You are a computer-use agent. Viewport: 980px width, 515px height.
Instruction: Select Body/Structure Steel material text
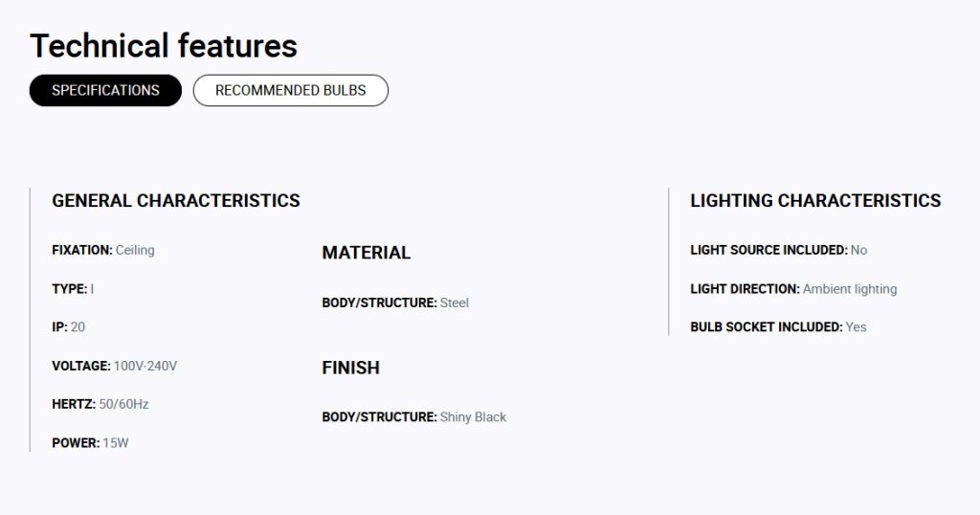click(395, 303)
